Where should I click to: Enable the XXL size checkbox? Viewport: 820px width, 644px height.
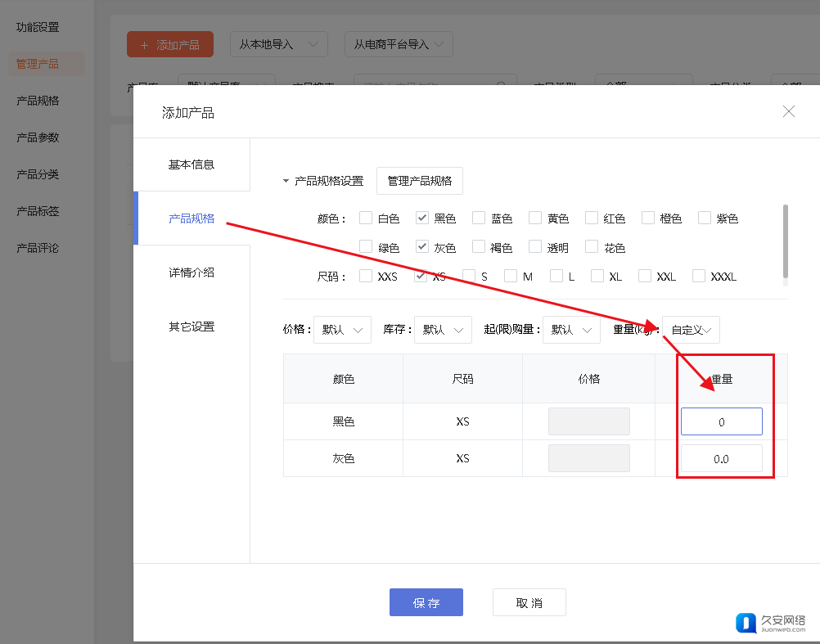pyautogui.click(x=645, y=277)
